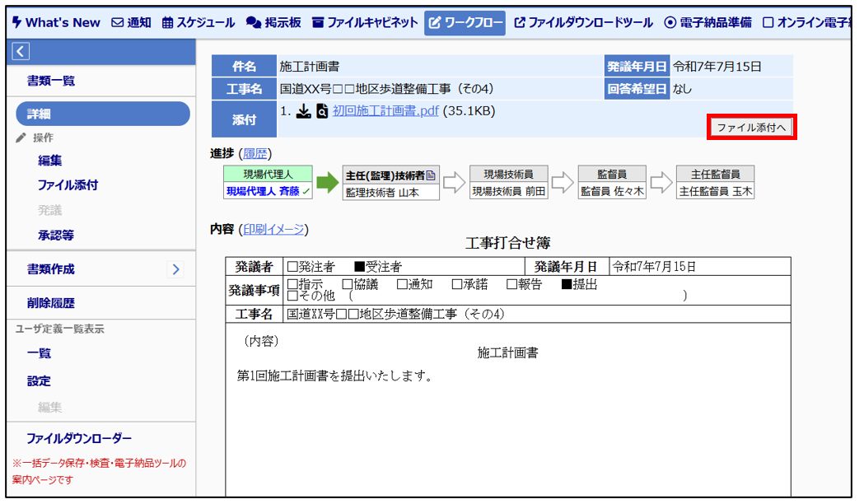Check the 協議 checkbox

pyautogui.click(x=347, y=284)
